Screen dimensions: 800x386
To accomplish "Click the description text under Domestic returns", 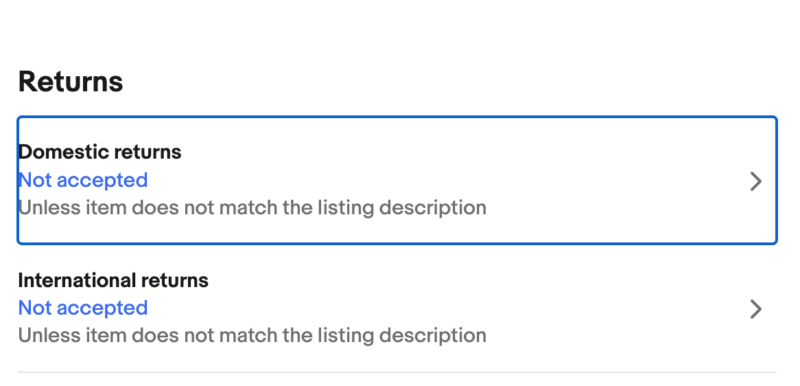I will [252, 208].
